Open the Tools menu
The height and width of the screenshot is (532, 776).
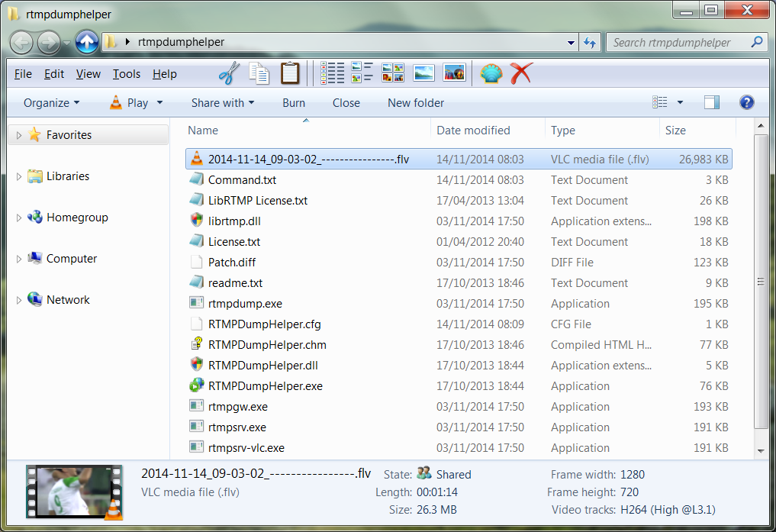coord(127,74)
